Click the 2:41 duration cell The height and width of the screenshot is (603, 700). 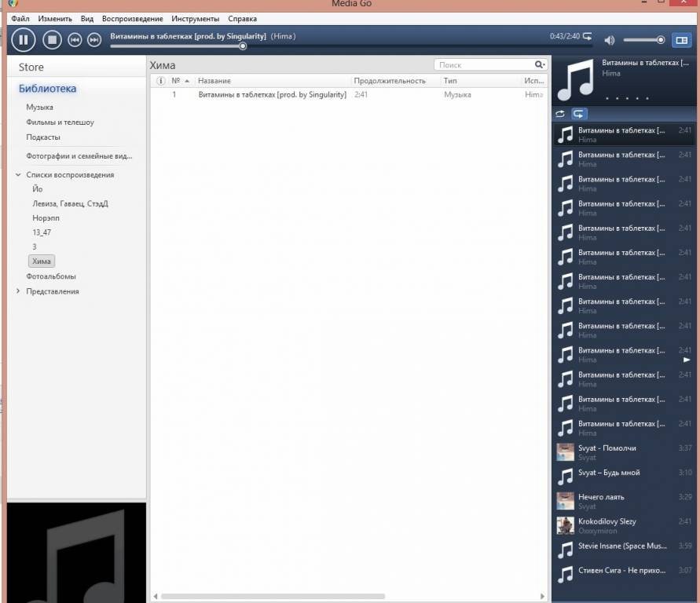(361, 94)
